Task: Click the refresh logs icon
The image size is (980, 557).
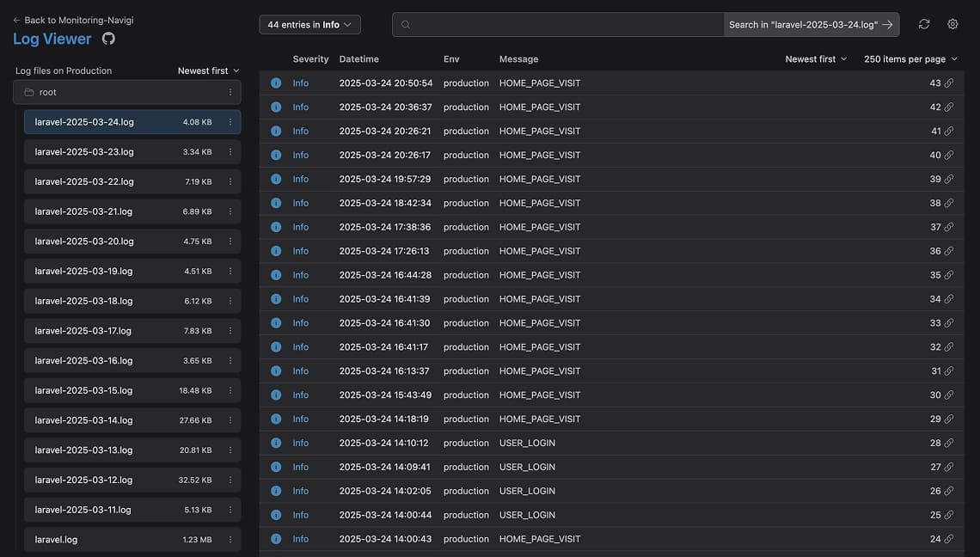Action: (924, 24)
